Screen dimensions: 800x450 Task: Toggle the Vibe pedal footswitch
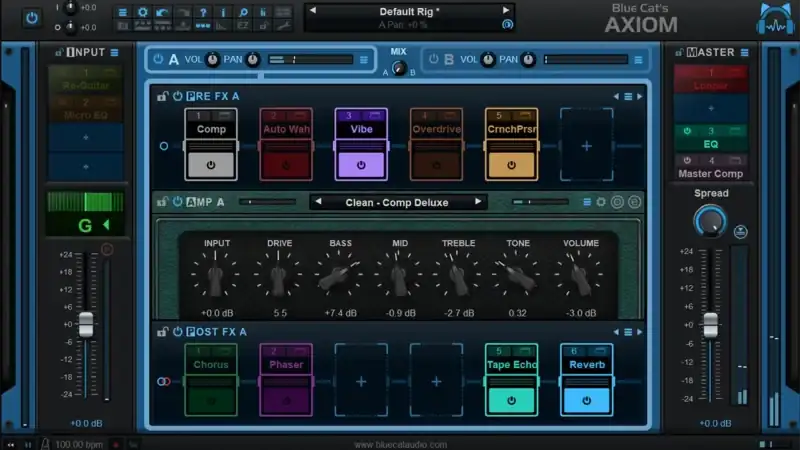point(361,165)
